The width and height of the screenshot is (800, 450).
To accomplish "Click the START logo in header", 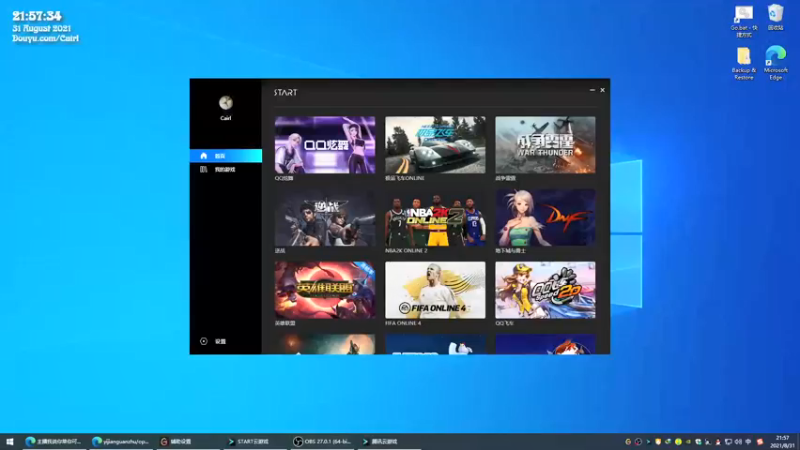I will point(285,92).
